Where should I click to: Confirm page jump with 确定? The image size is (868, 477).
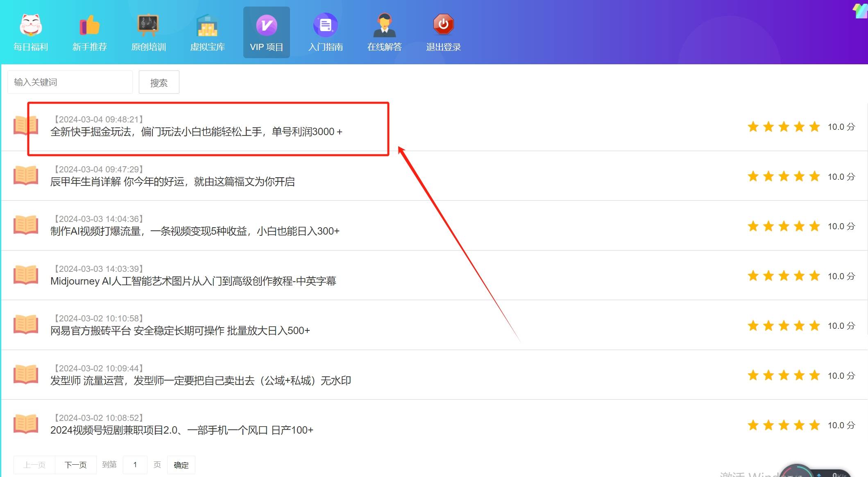[181, 465]
